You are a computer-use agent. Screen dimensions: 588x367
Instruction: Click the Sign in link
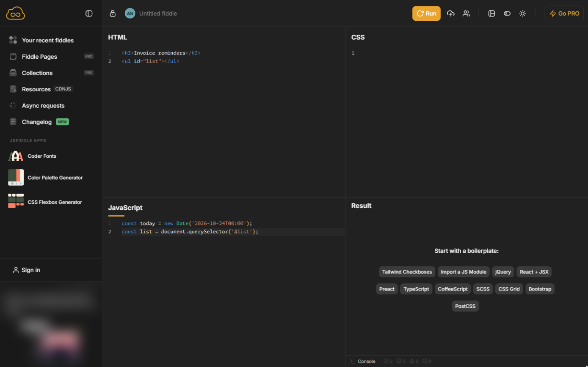[27, 270]
